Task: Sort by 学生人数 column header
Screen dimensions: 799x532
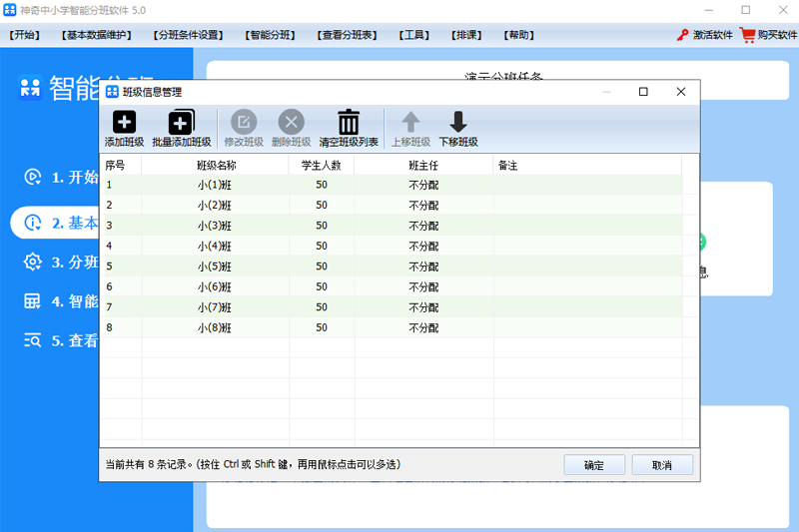Action: point(322,165)
